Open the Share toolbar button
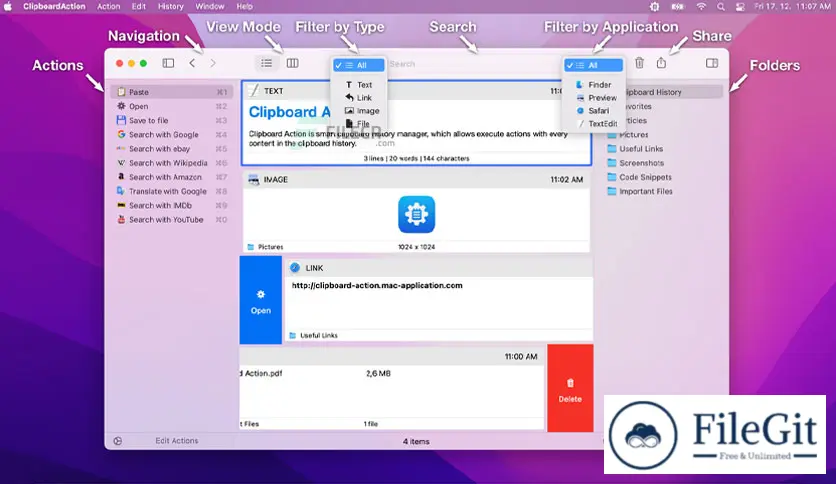The width and height of the screenshot is (836, 484). point(661,63)
